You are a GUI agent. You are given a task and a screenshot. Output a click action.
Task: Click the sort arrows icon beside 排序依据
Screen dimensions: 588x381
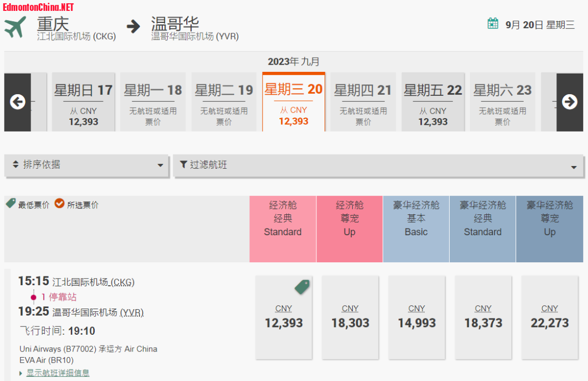tap(15, 164)
